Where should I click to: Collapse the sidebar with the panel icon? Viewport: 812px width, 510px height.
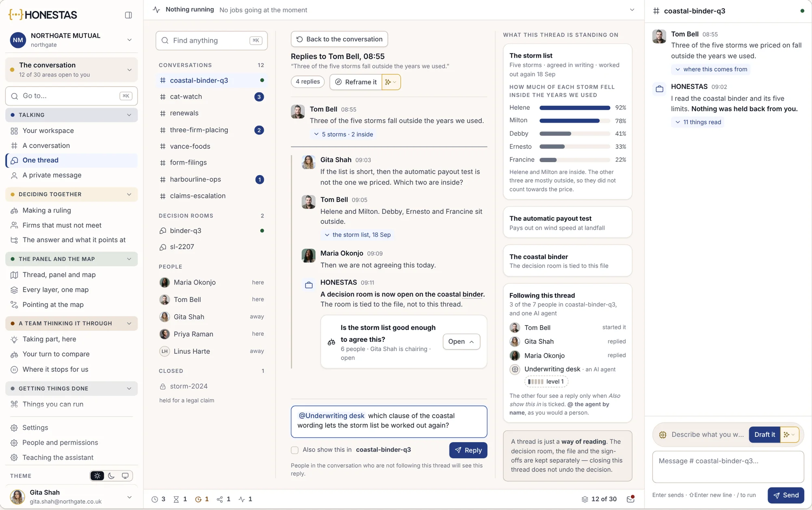pyautogui.click(x=128, y=15)
